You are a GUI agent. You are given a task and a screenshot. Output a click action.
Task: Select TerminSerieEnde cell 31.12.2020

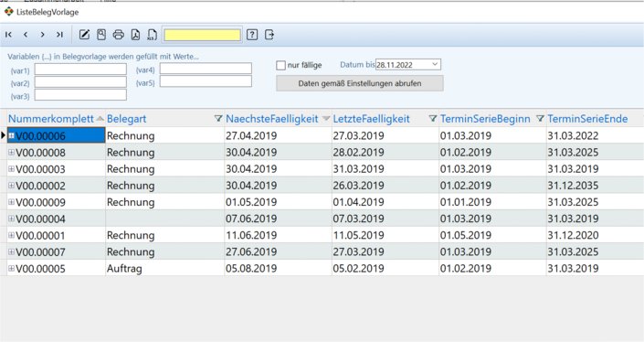[595, 235]
